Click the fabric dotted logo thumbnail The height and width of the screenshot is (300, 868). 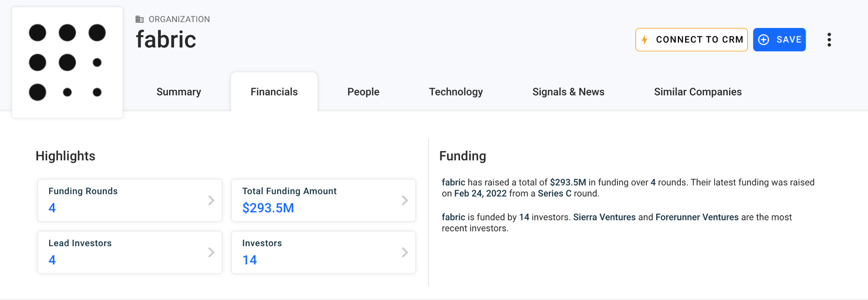pos(67,62)
